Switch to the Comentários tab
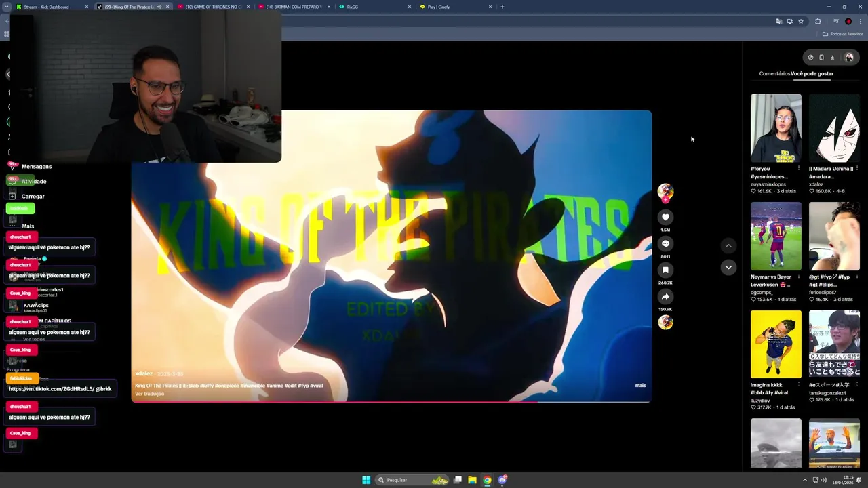 tap(774, 73)
